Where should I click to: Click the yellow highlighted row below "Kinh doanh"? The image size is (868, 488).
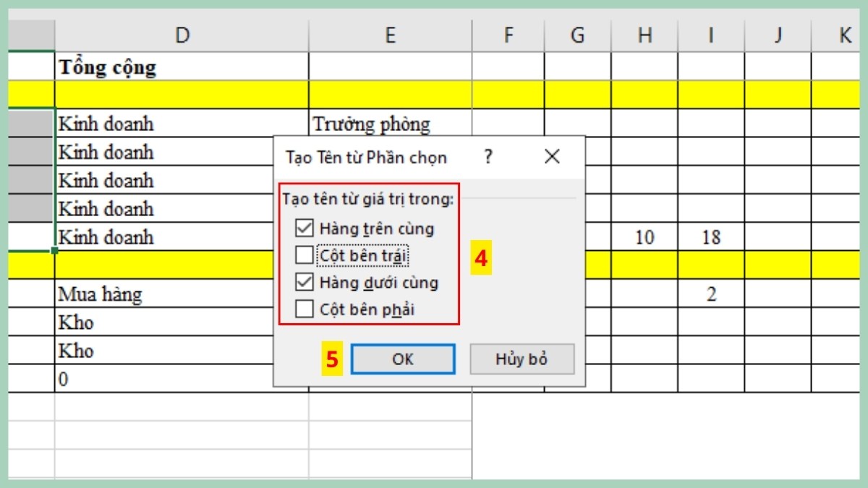145,265
